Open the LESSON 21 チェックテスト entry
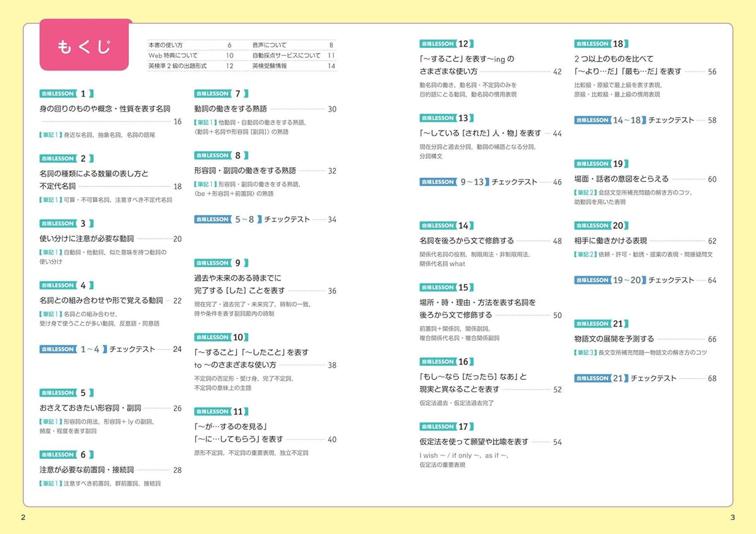 click(626, 378)
